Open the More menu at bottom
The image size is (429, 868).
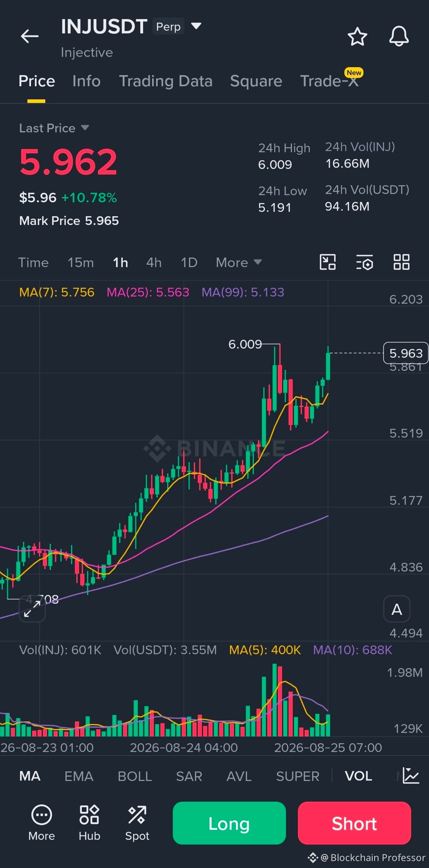[x=41, y=823]
